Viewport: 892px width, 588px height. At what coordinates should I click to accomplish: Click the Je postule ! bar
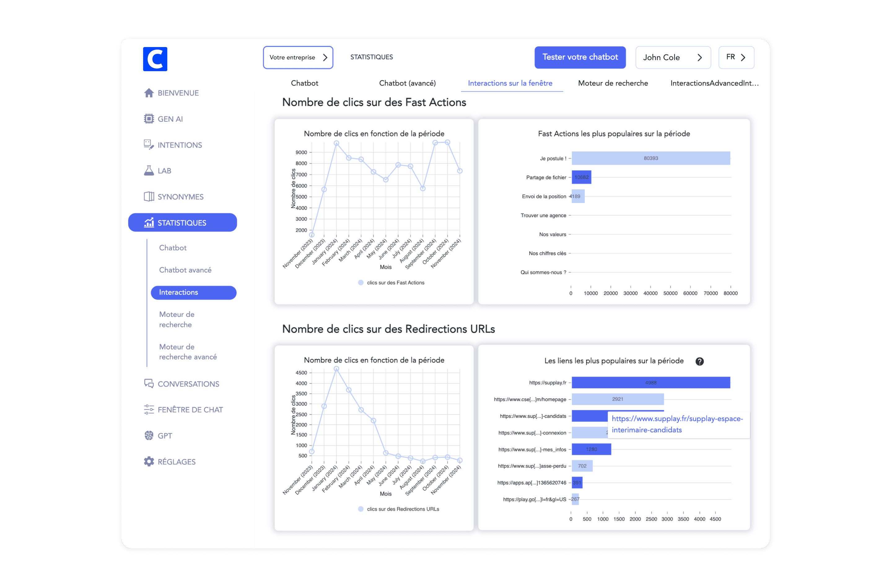651,158
